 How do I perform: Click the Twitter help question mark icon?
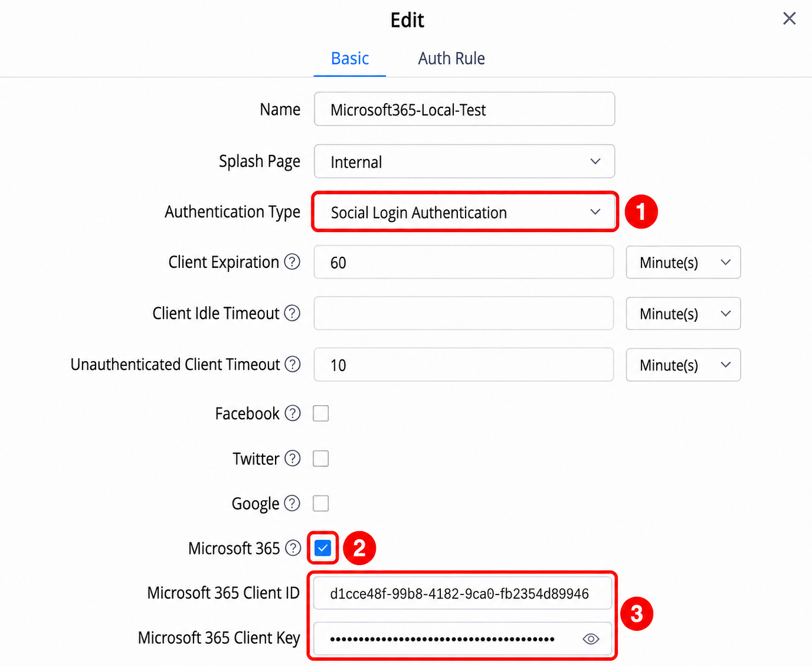click(293, 458)
